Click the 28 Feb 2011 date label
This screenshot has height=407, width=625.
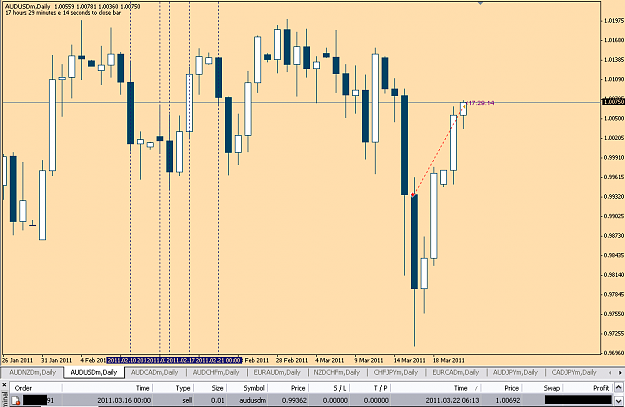tap(292, 360)
